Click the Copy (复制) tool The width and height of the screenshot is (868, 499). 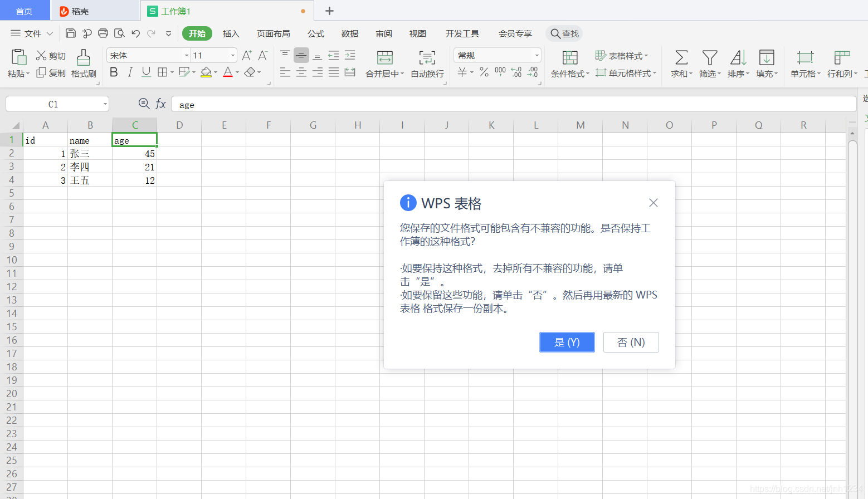tap(51, 73)
